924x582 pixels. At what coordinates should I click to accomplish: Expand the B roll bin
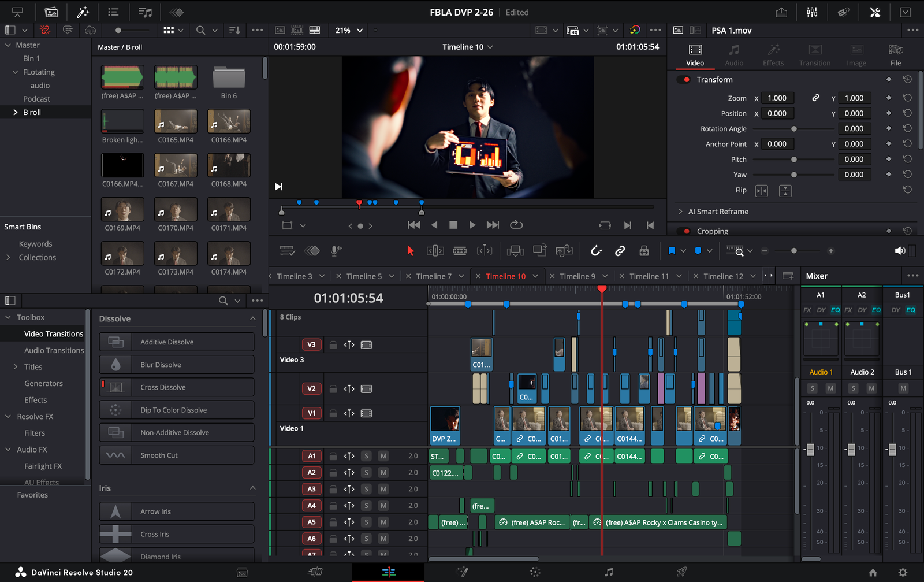click(x=16, y=113)
